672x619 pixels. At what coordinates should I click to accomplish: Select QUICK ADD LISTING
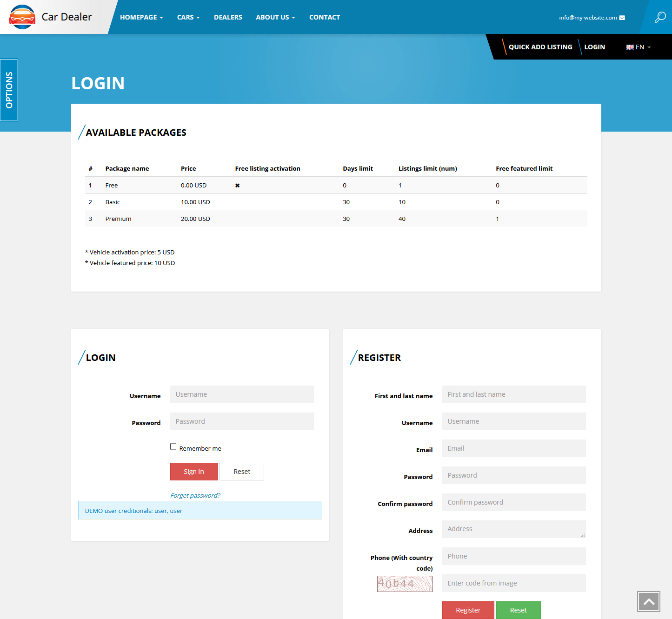(540, 47)
